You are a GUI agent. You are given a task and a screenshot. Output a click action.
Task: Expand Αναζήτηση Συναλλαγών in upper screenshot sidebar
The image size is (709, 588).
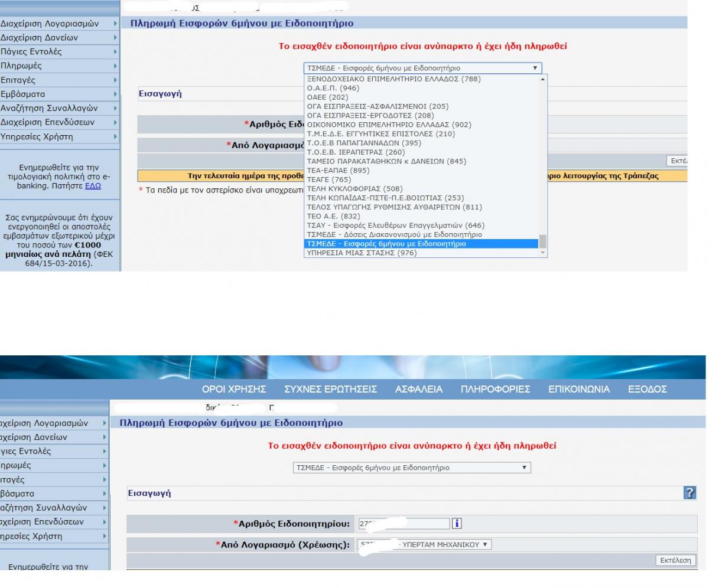(x=59, y=109)
